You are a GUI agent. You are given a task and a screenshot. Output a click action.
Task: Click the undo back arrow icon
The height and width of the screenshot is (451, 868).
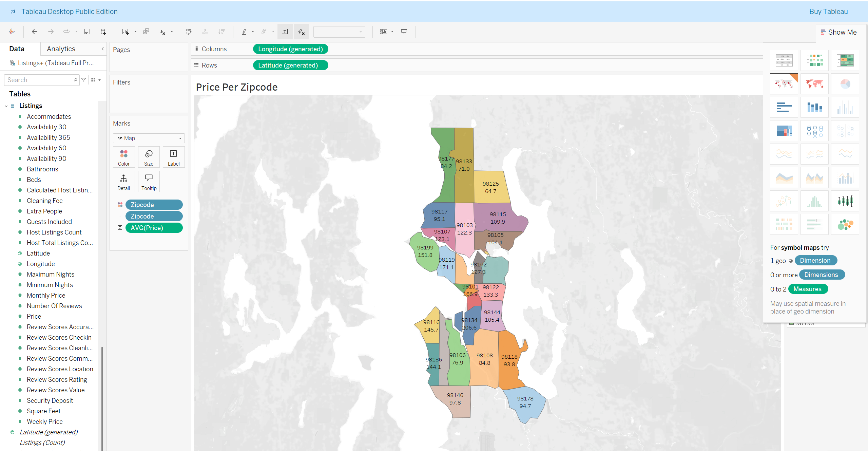(34, 32)
